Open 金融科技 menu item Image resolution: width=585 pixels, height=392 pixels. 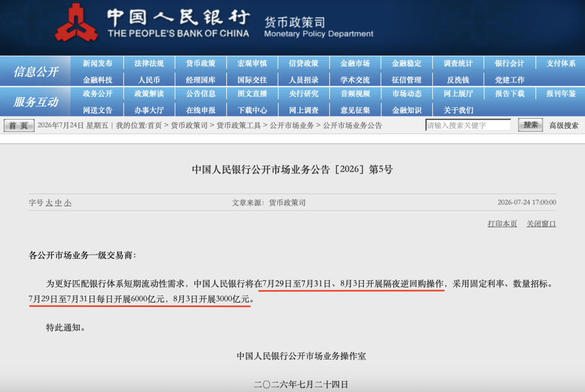click(x=97, y=80)
